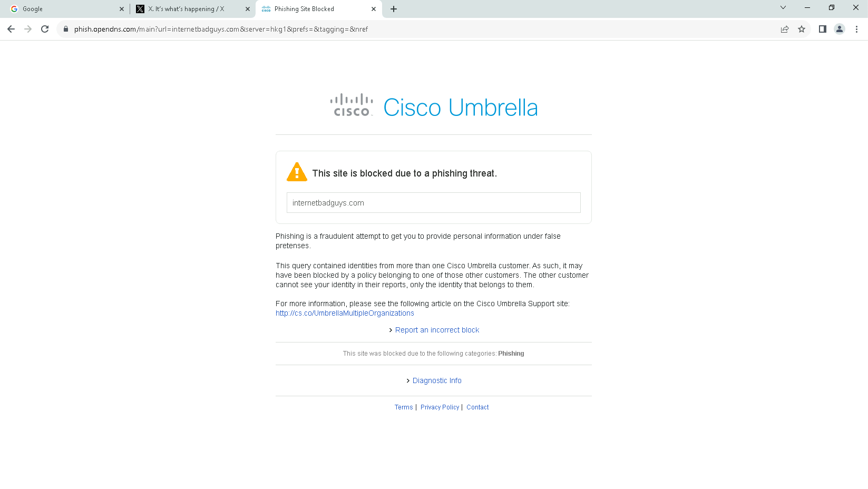Open the Privacy Policy link

tap(440, 407)
